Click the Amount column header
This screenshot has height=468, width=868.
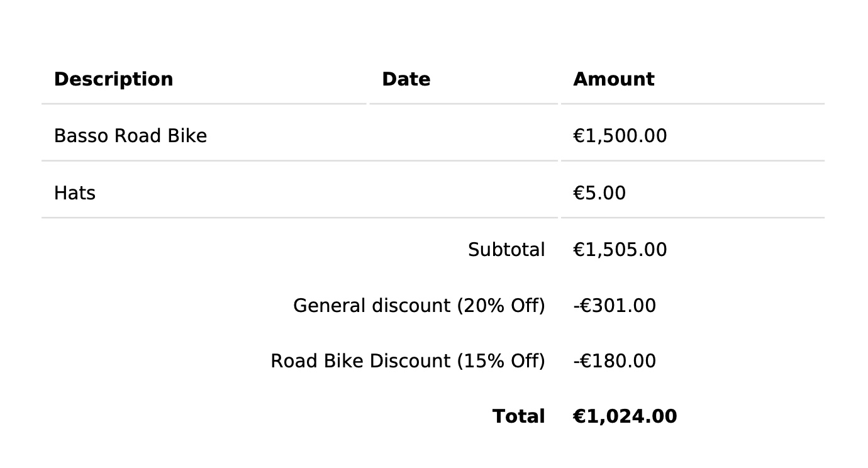click(613, 80)
